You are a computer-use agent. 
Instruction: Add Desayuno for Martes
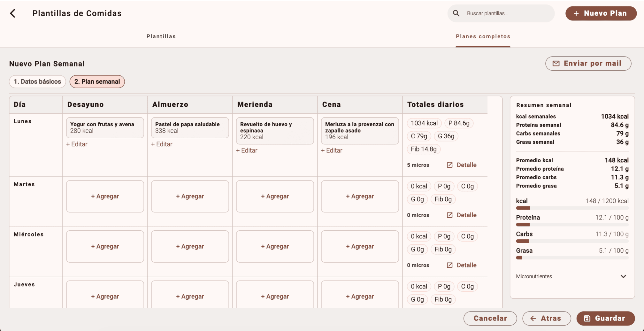(x=105, y=196)
